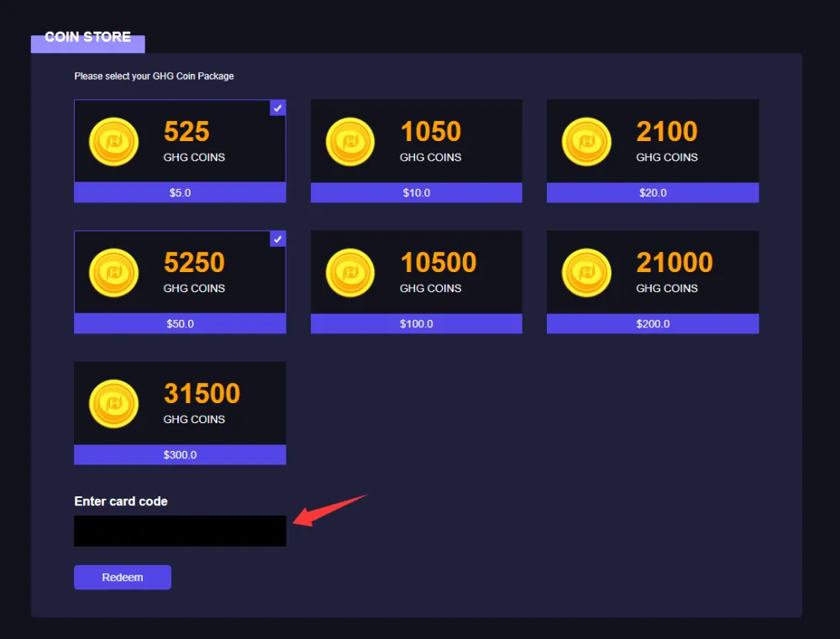Uncheck the 525 GHG coins package checkmark

point(278,107)
